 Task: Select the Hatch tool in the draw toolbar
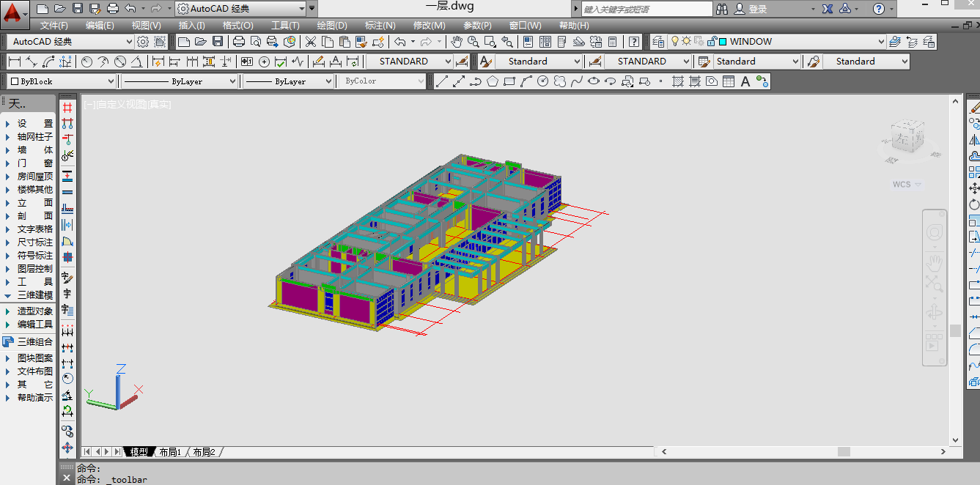678,81
